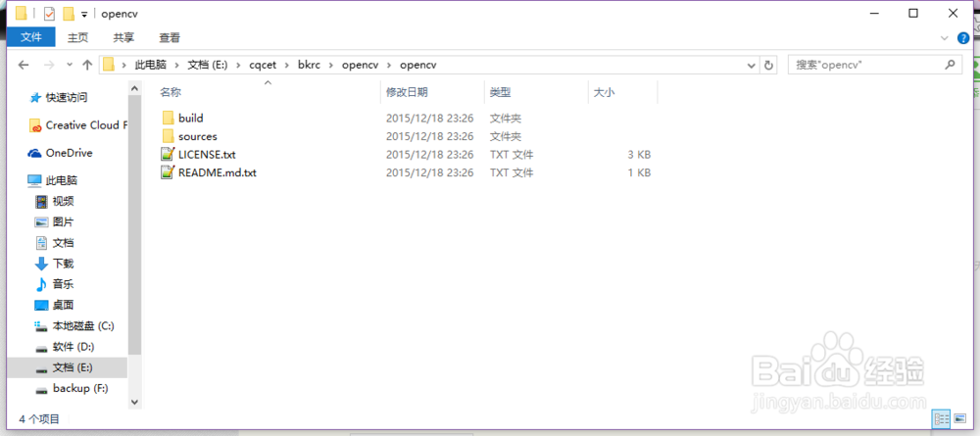Viewport: 980px width, 436px height.
Task: Click the Back navigation arrow
Action: (24, 65)
